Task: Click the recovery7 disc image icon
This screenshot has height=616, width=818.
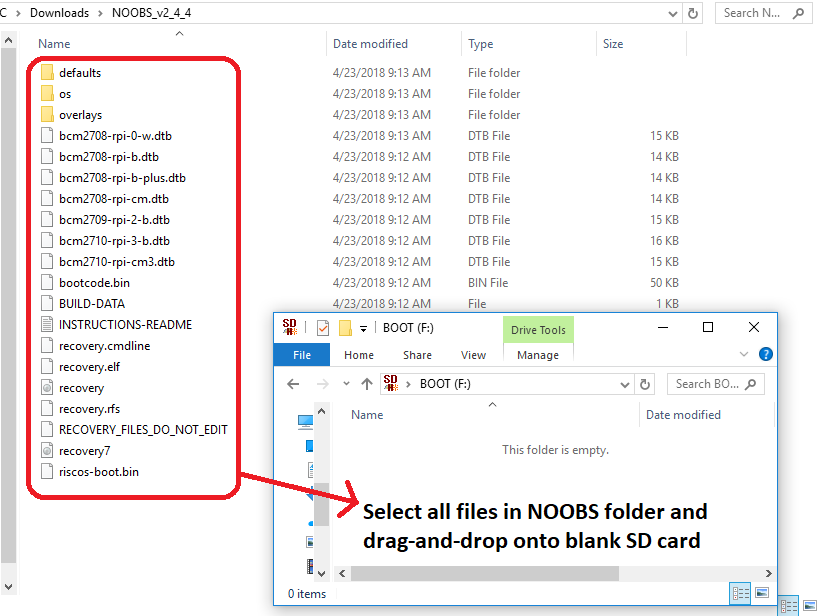Action: [x=47, y=451]
